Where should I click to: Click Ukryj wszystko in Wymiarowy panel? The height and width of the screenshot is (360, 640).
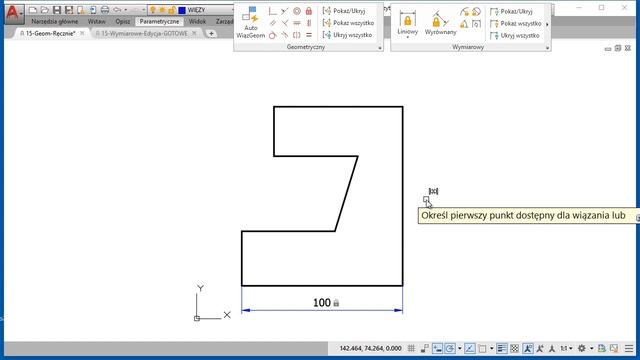tap(515, 36)
